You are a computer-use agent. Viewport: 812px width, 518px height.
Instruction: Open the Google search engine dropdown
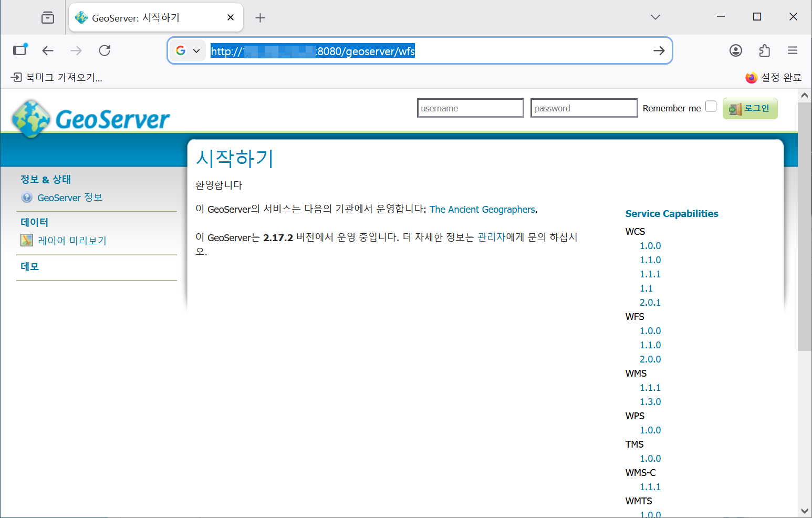(x=189, y=50)
